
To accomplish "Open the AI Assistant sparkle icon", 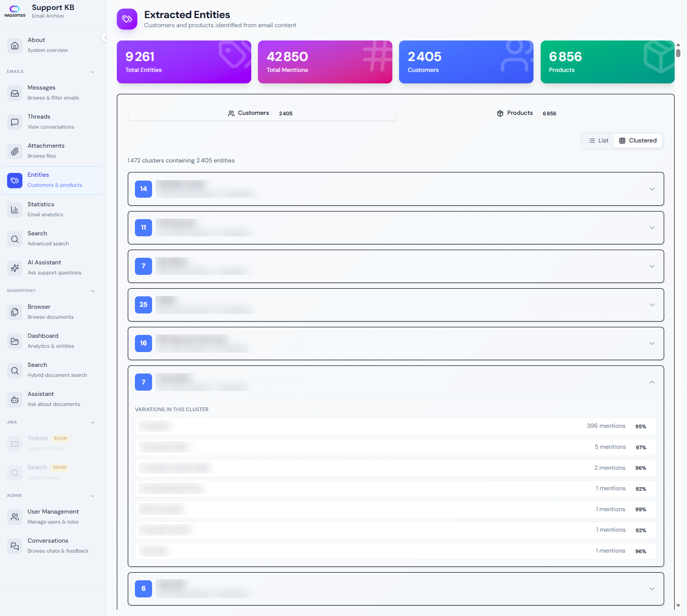I will [x=15, y=268].
